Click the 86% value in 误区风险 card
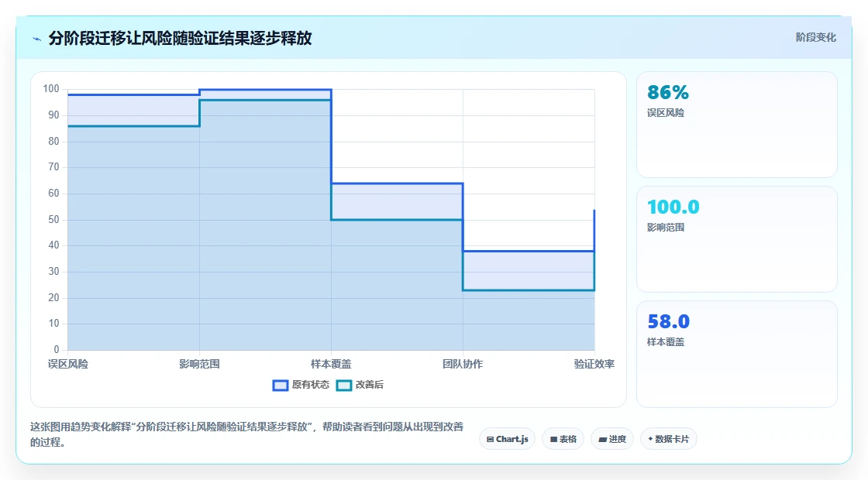The width and height of the screenshot is (868, 480). point(667,92)
